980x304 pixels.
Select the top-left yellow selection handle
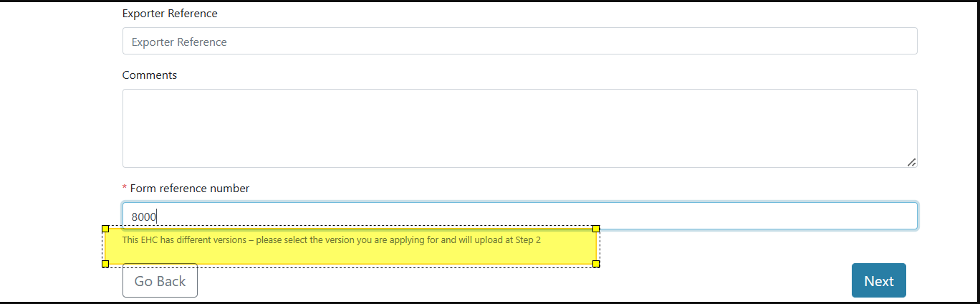pos(105,229)
